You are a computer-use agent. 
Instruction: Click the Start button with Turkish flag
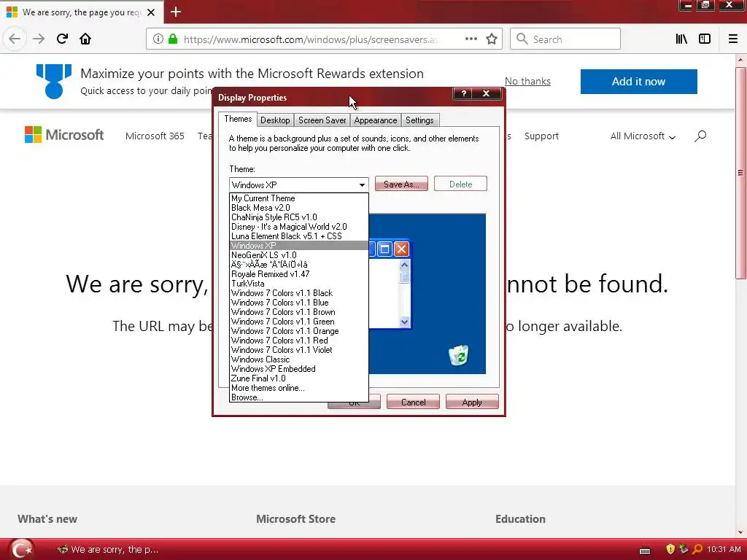pyautogui.click(x=21, y=550)
